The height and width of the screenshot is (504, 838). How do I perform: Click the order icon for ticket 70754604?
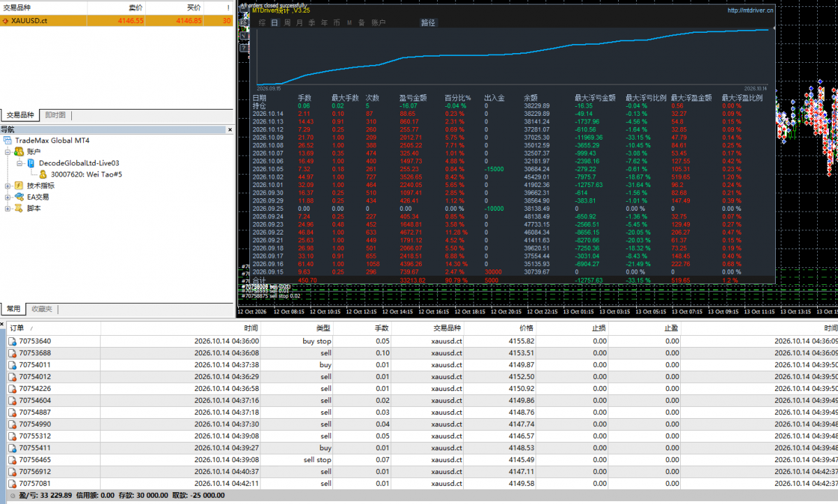pyautogui.click(x=13, y=401)
